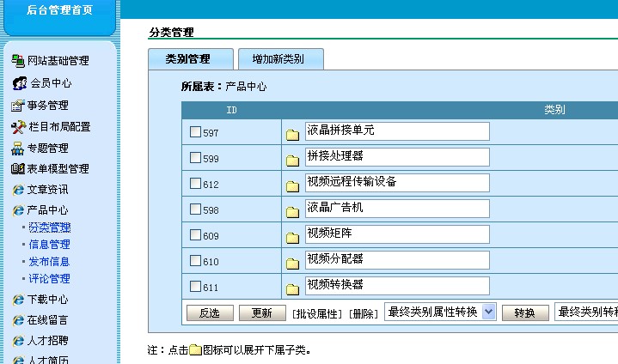Click the 专题管理 sidebar icon
Screen dimensions: 618x364
(x=18, y=149)
